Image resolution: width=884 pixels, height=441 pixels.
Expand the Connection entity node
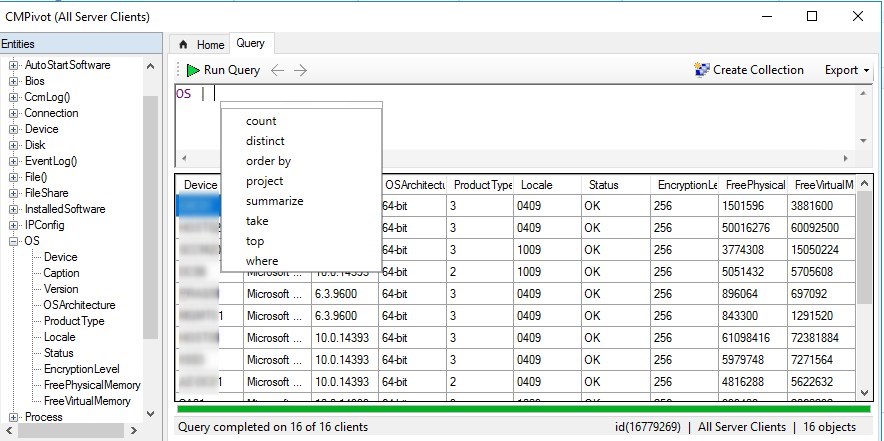[x=14, y=113]
